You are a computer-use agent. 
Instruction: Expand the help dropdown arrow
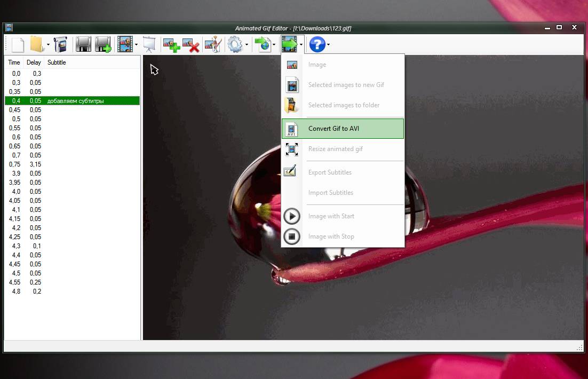[329, 45]
